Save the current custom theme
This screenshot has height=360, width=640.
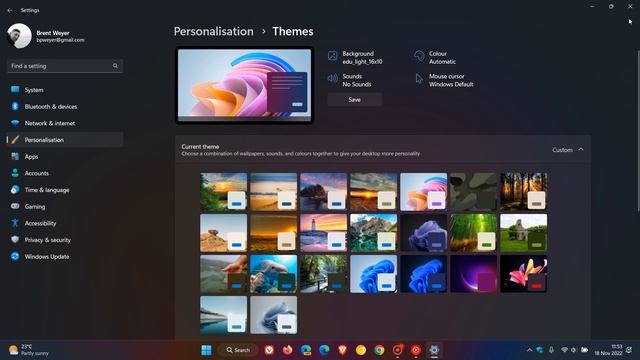pos(355,100)
